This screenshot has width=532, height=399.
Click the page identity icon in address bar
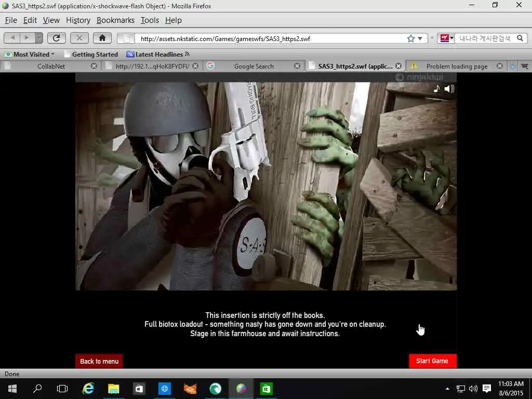coord(126,38)
